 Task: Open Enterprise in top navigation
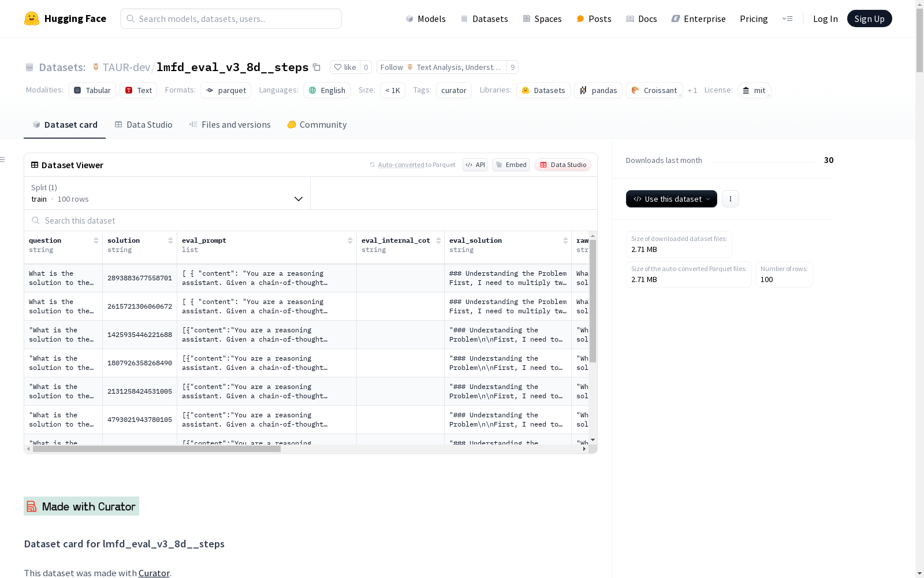(x=698, y=18)
